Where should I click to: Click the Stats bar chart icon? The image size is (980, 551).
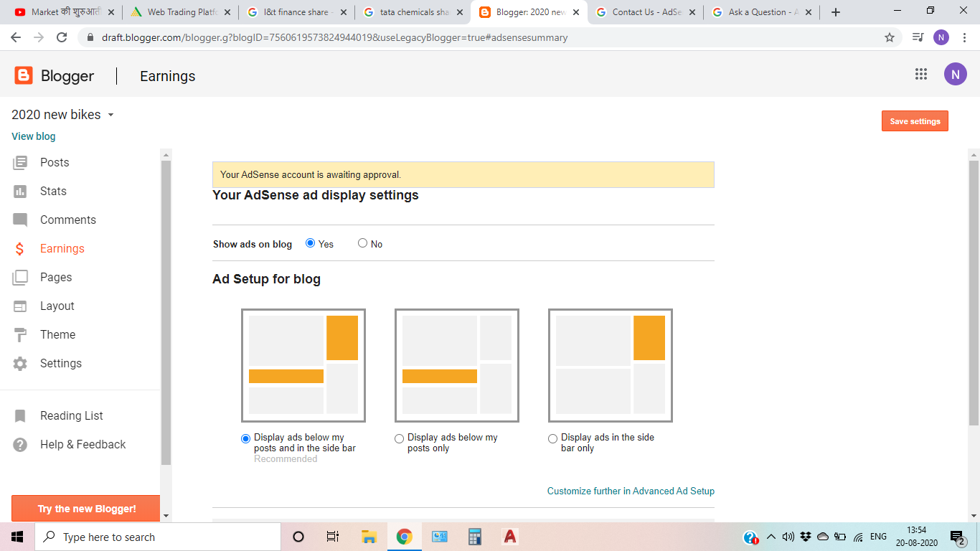tap(20, 192)
